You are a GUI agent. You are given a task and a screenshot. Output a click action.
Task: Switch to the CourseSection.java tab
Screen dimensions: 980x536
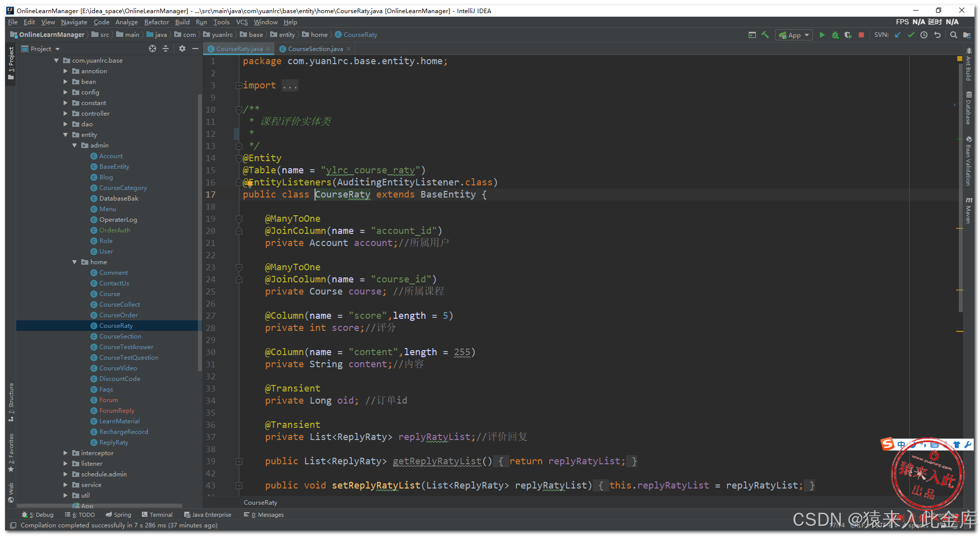[315, 49]
